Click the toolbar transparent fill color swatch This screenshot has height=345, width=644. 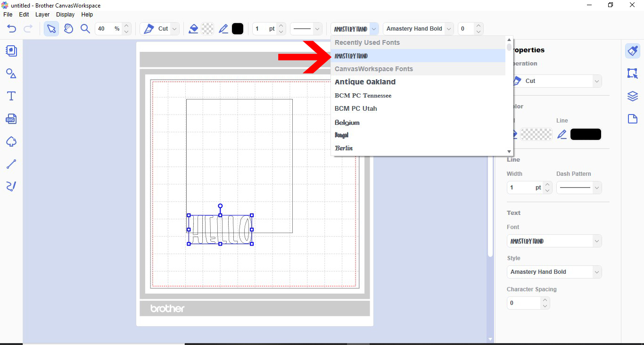coord(207,29)
